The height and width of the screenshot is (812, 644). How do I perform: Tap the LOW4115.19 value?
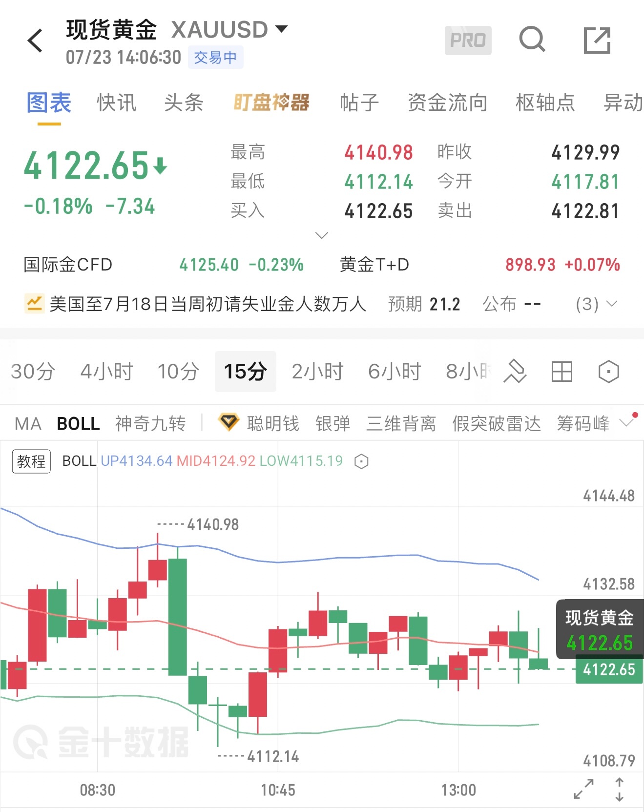pyautogui.click(x=301, y=461)
